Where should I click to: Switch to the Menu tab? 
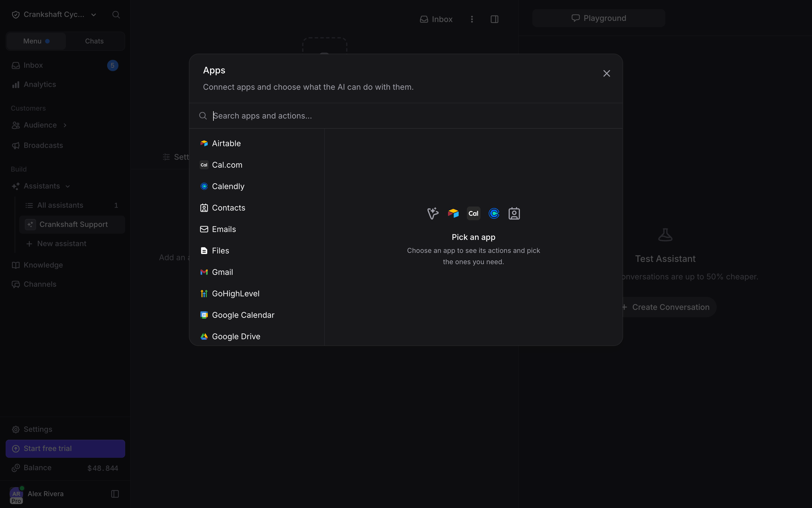36,41
